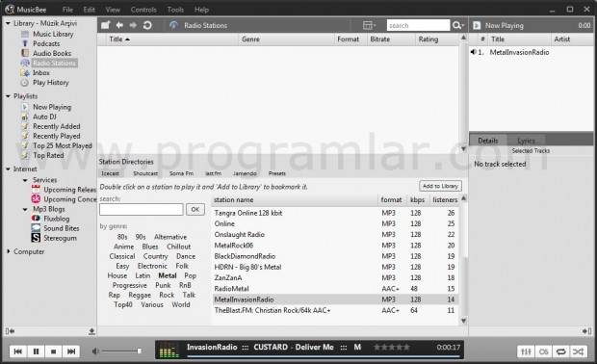Switch to the Lyrics tab
The image size is (597, 364).
[x=526, y=141]
